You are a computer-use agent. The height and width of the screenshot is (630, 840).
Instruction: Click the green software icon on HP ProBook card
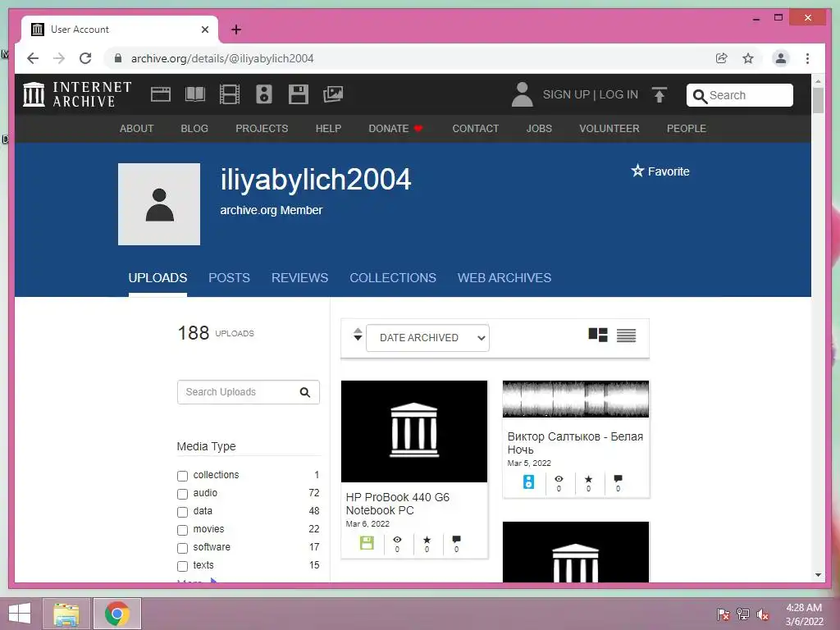tap(367, 543)
